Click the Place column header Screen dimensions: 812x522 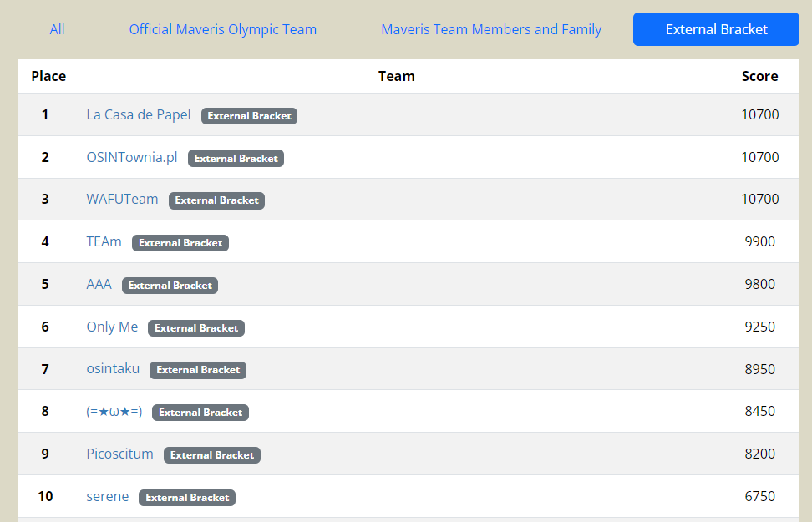pos(48,76)
